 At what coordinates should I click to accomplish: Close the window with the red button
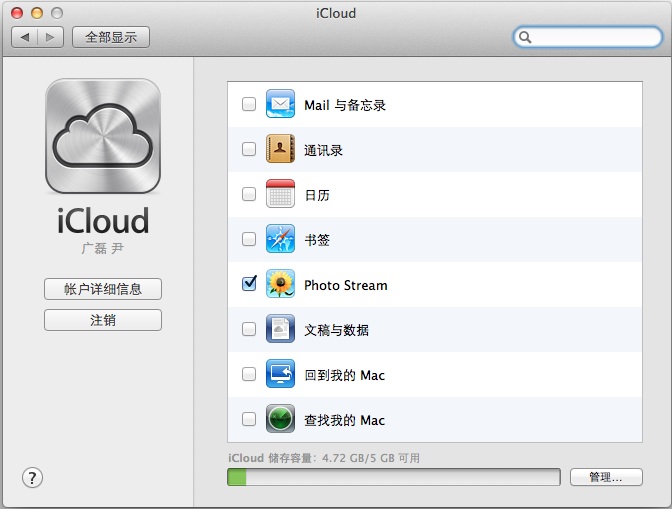click(17, 13)
